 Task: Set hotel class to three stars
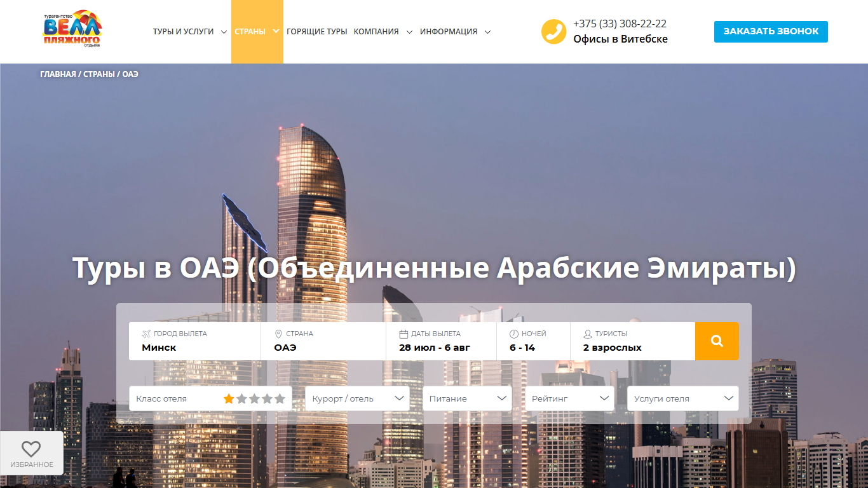[x=254, y=398]
